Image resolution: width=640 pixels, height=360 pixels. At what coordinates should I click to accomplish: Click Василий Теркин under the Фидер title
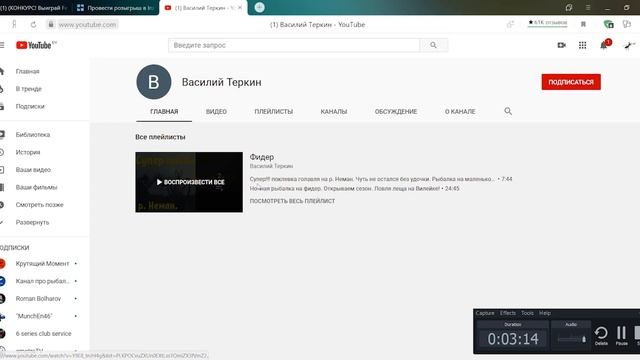tap(271, 166)
